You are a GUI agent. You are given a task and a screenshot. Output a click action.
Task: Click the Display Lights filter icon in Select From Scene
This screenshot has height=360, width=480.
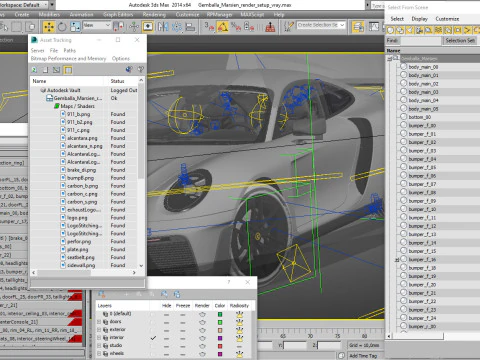pyautogui.click(x=410, y=31)
